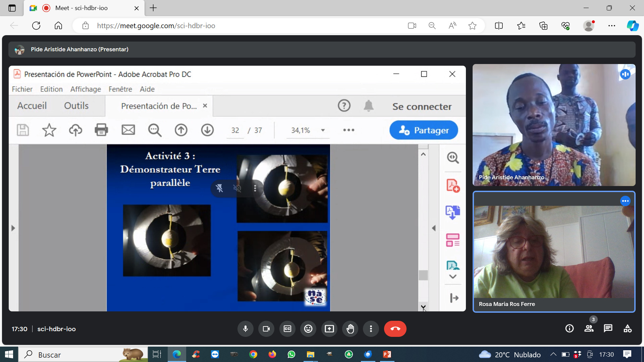The image size is (644, 362).
Task: Open WhatsApp from taskbar
Action: [291, 354]
